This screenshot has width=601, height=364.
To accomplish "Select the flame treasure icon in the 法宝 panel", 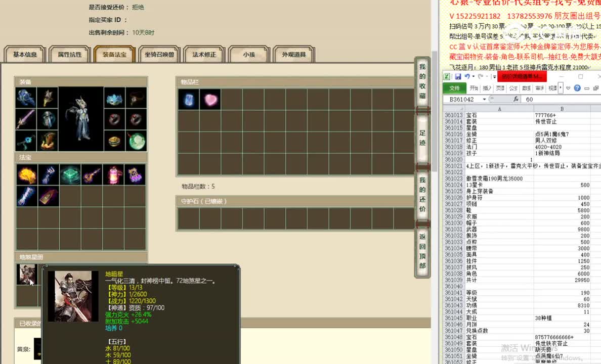I will (x=27, y=173).
